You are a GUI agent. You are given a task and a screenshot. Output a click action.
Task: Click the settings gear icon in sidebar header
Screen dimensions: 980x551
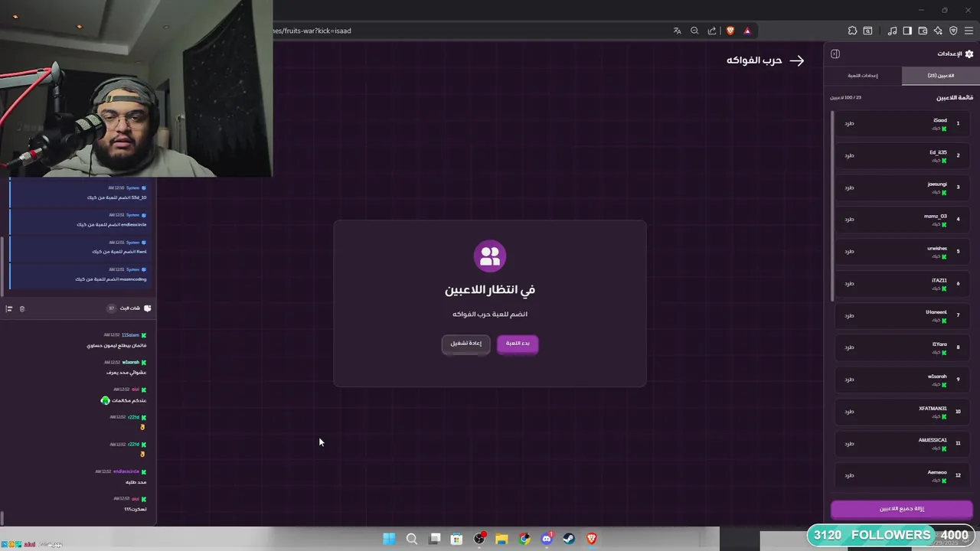[969, 54]
